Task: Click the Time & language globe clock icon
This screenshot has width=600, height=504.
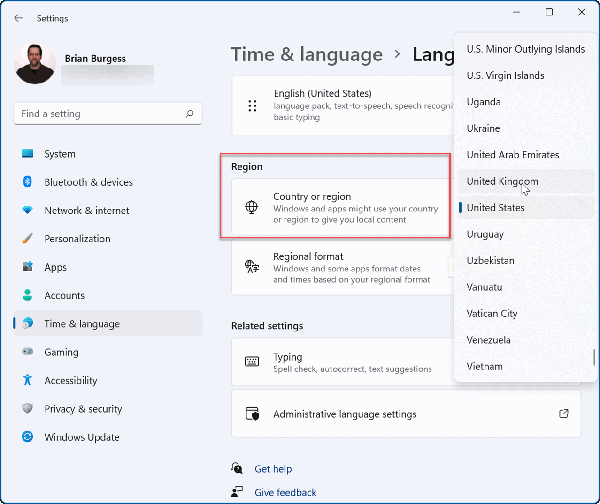Action: pyautogui.click(x=28, y=323)
